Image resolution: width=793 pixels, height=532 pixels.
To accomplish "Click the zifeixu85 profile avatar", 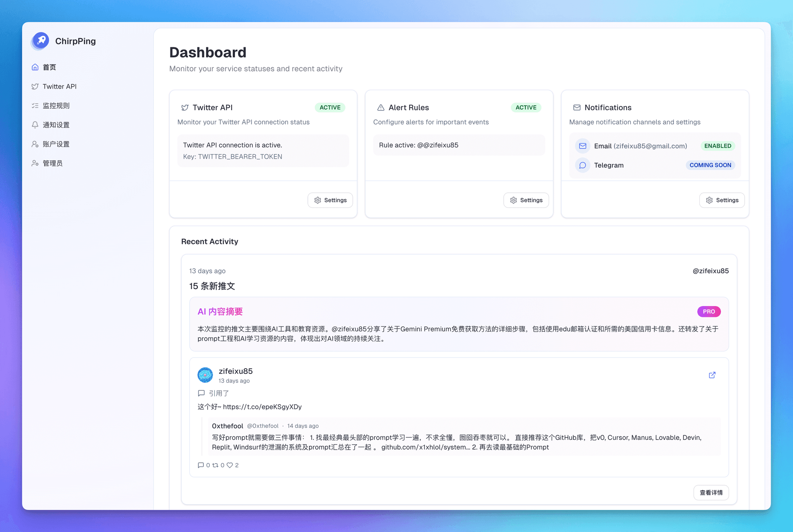I will pyautogui.click(x=205, y=375).
